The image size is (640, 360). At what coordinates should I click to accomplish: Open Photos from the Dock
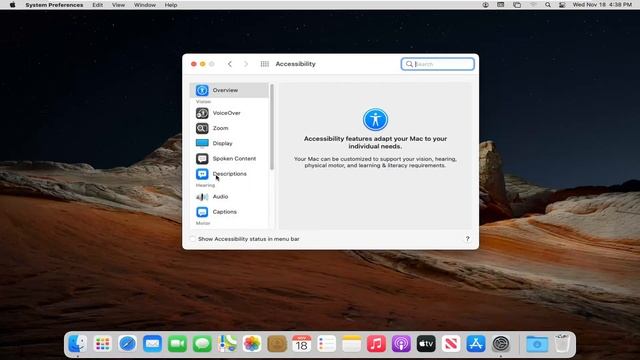click(252, 344)
